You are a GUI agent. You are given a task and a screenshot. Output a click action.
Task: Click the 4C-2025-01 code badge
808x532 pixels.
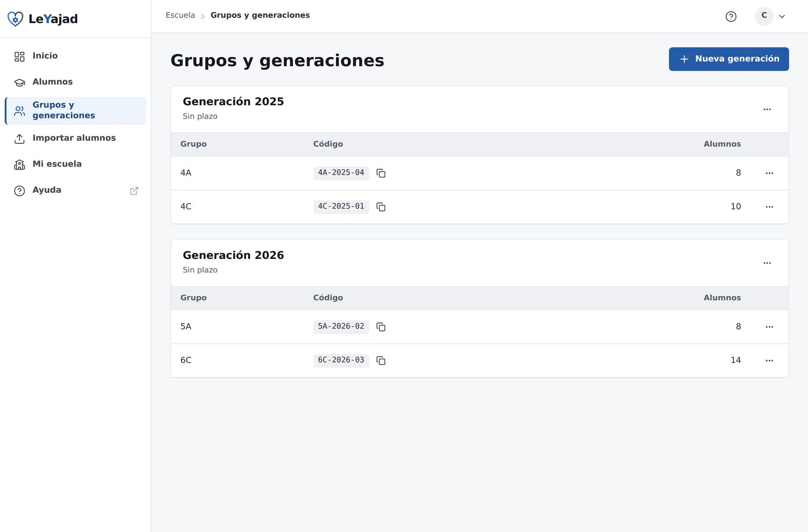[x=341, y=207]
